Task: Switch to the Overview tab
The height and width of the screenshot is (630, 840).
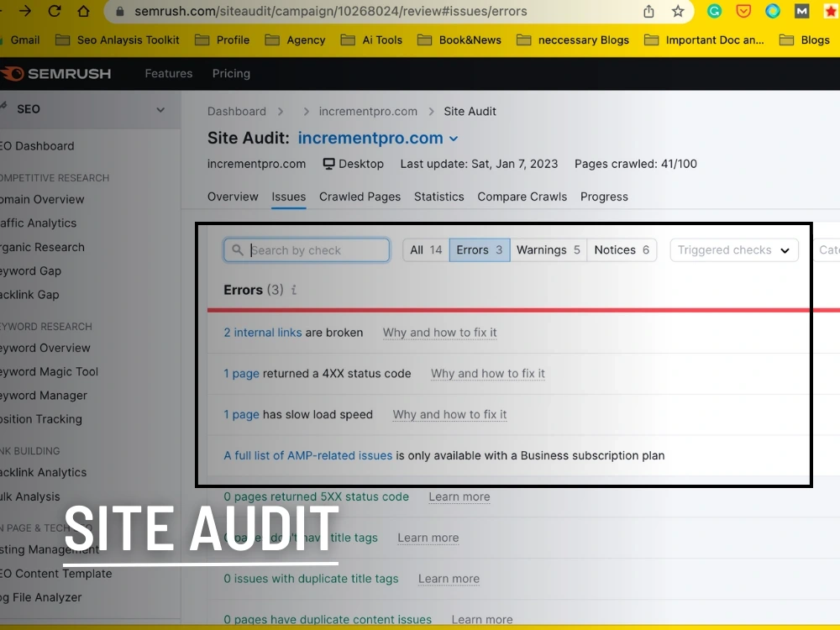Action: [x=233, y=197]
